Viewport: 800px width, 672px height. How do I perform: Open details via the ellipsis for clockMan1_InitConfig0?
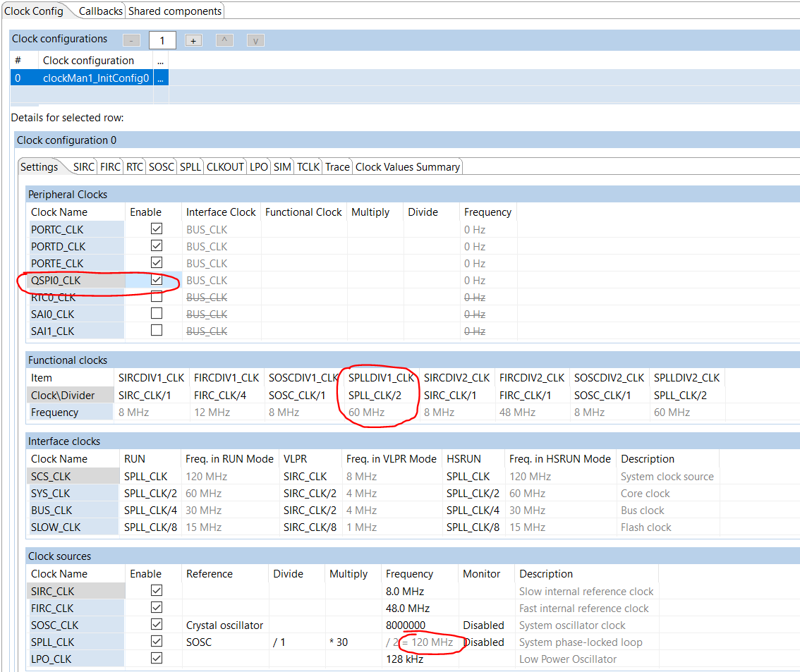coord(160,77)
